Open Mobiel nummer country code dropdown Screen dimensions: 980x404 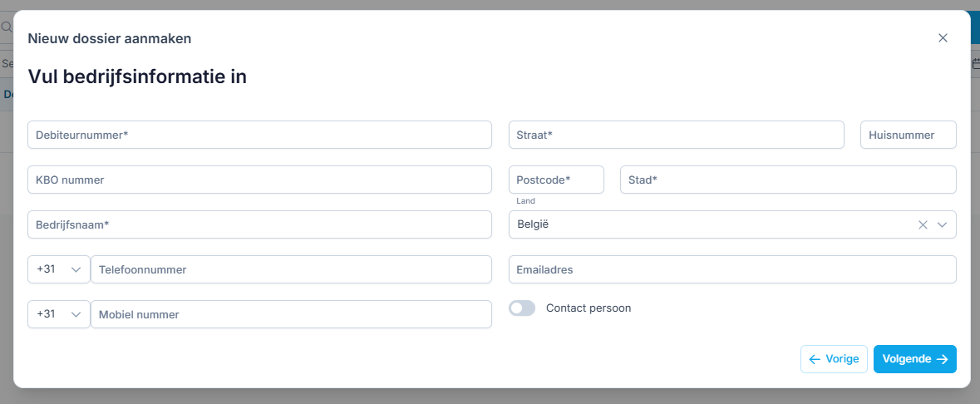point(58,314)
